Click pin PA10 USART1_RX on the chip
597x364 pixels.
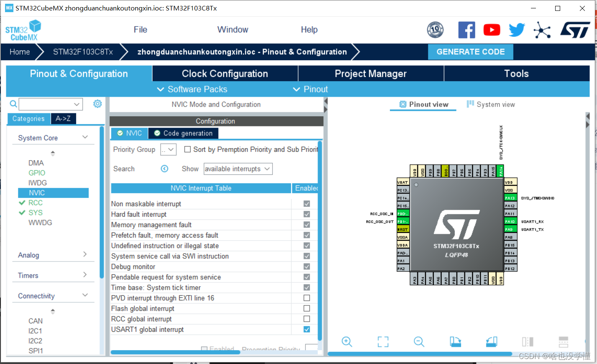tap(510, 222)
